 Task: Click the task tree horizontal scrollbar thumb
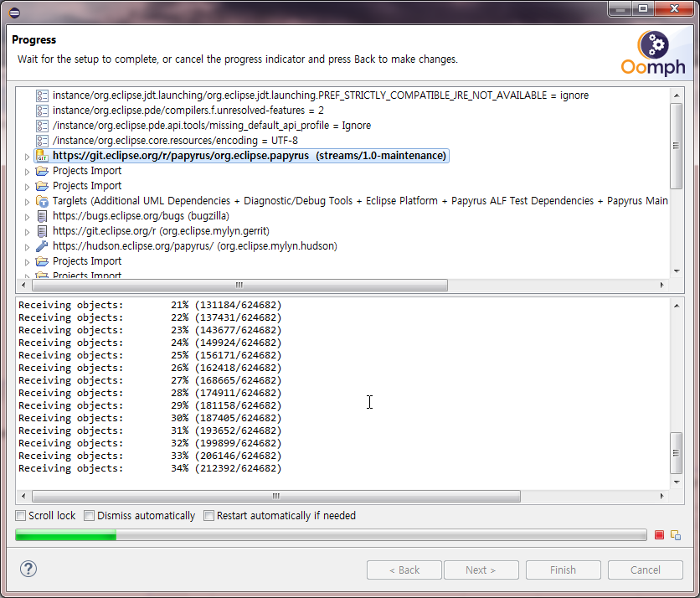click(239, 285)
